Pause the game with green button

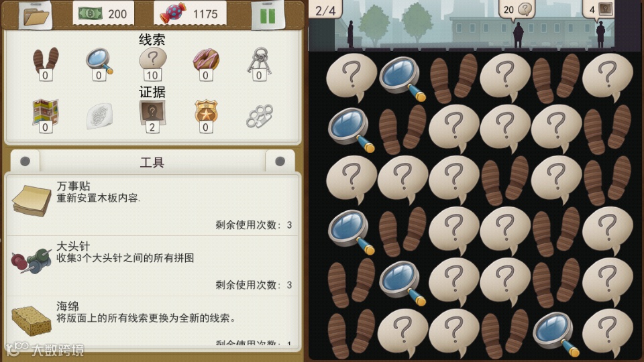pos(268,15)
